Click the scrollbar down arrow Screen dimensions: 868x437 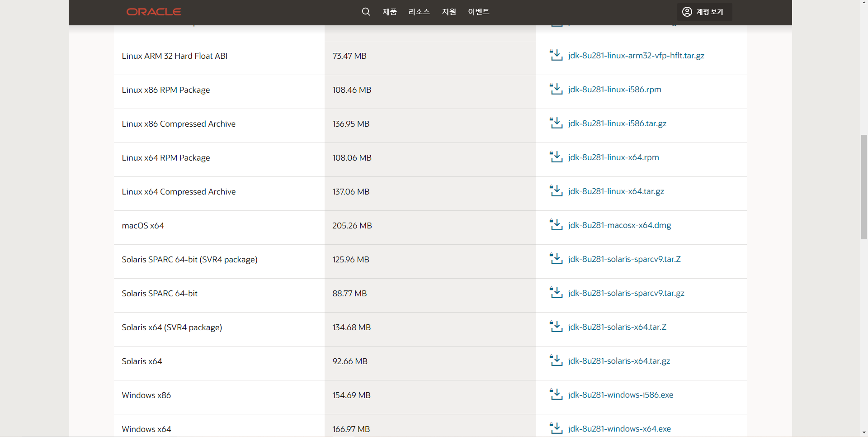pos(864,433)
